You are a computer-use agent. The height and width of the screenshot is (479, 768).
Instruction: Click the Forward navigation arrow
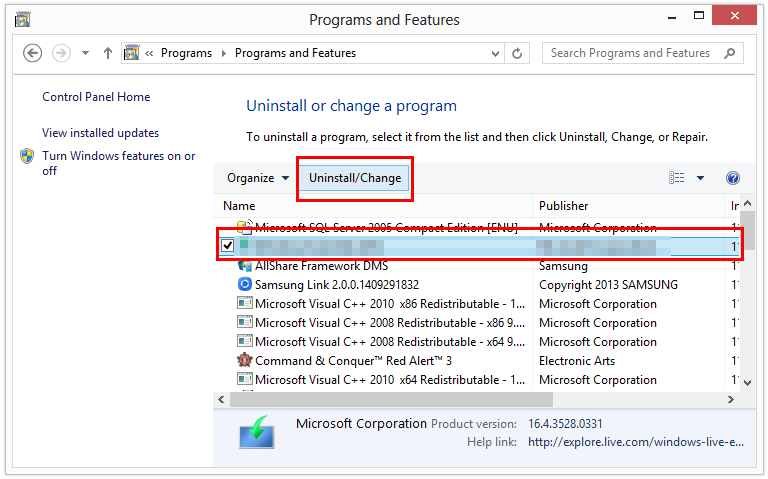[61, 53]
